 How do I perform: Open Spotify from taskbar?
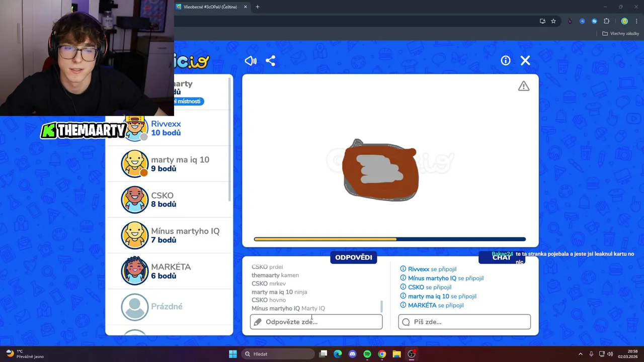[x=367, y=354]
